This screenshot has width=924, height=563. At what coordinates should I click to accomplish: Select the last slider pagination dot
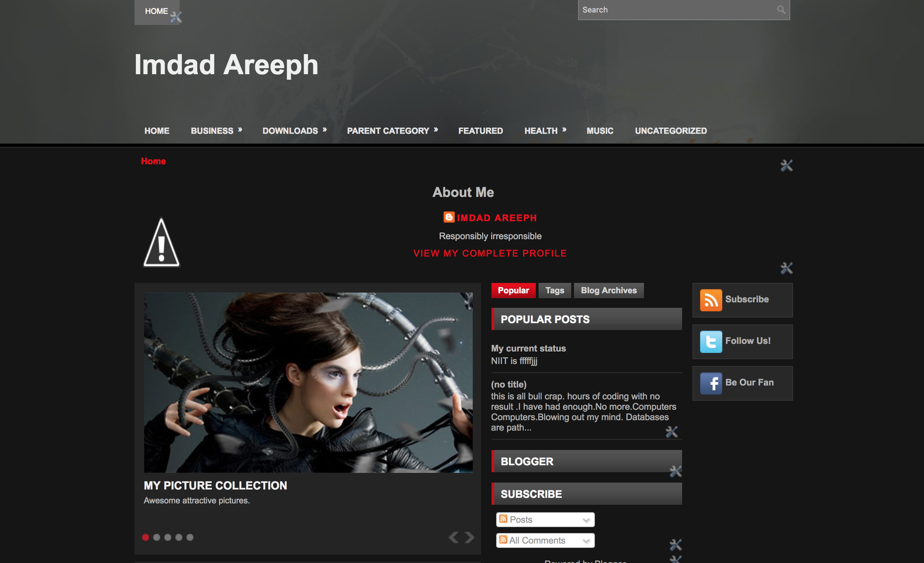point(190,537)
